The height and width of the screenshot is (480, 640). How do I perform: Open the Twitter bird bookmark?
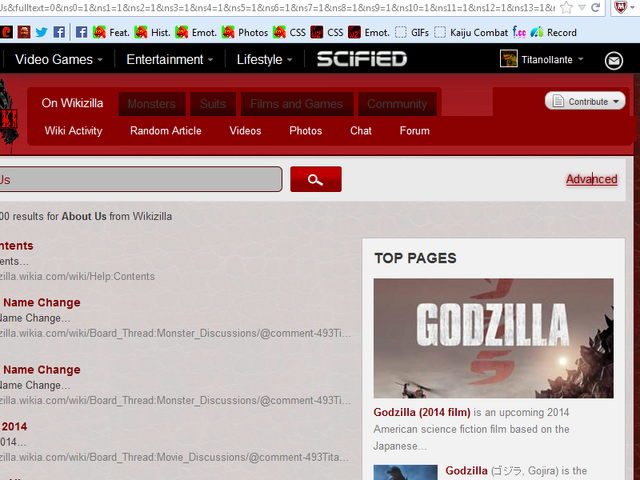41,32
